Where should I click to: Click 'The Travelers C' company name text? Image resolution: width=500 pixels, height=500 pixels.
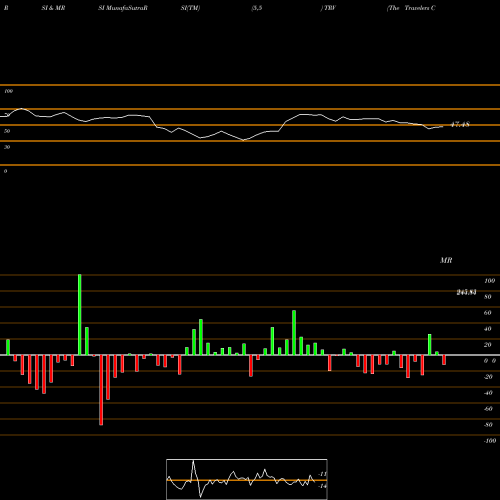tap(411, 8)
